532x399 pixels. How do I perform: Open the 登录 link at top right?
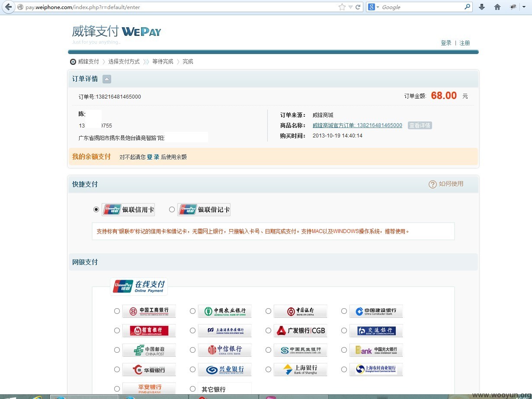[446, 43]
